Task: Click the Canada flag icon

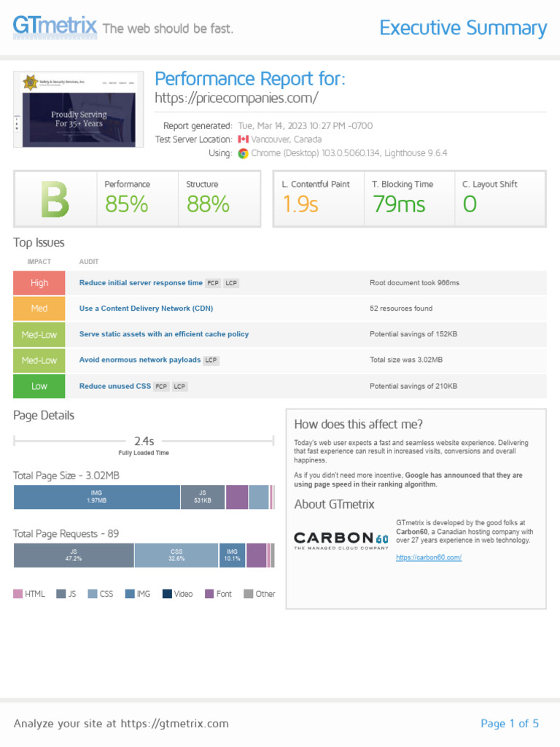Action: (x=244, y=139)
